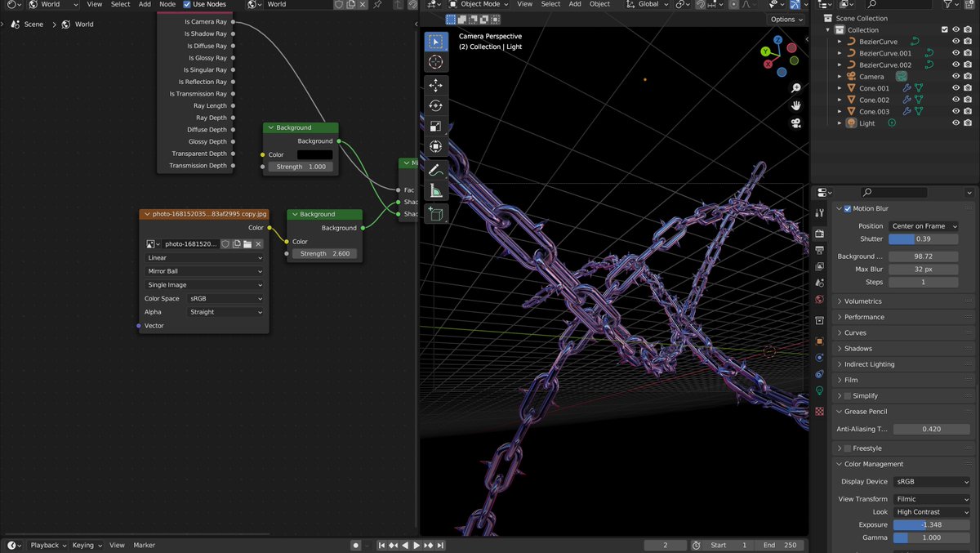
Task: Toggle the Use Nodes checkbox
Action: coord(187,4)
